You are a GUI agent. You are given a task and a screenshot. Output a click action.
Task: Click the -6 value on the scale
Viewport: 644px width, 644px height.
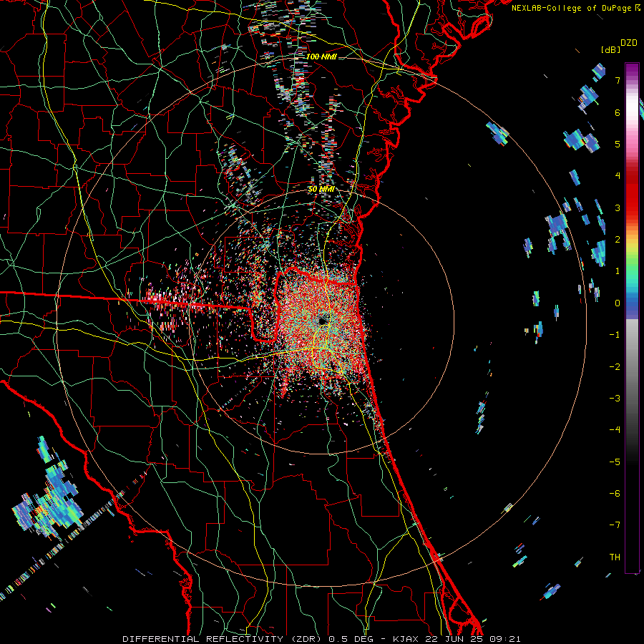click(x=615, y=493)
